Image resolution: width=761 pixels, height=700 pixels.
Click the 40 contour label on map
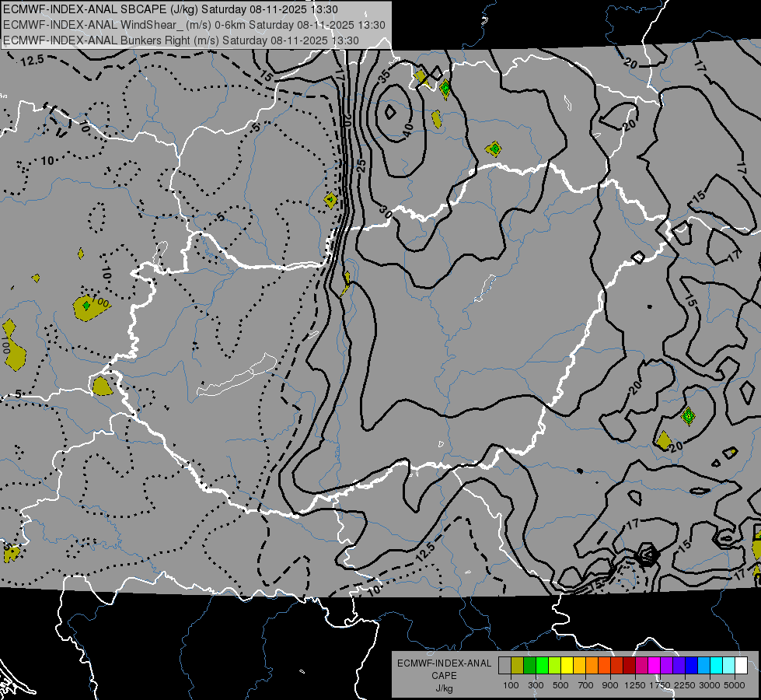coord(407,130)
